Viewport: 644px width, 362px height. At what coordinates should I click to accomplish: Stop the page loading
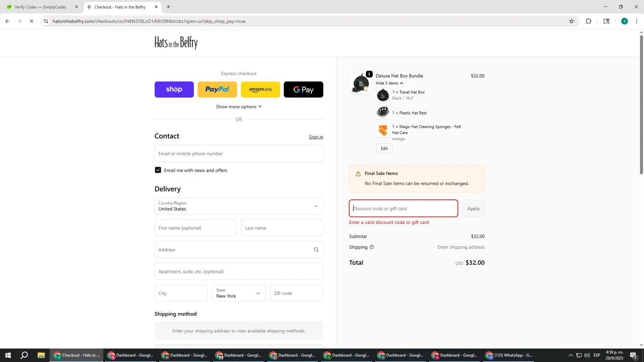[31, 21]
